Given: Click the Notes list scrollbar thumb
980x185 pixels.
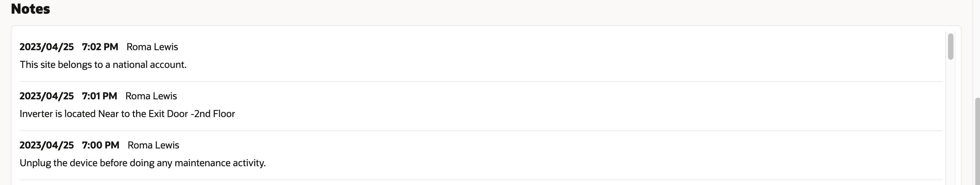Looking at the screenshot, I should coord(950,46).
